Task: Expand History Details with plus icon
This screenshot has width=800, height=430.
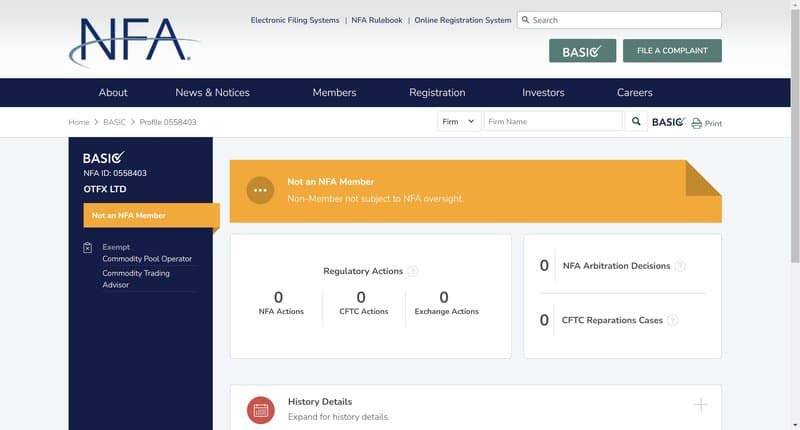Action: 701,405
